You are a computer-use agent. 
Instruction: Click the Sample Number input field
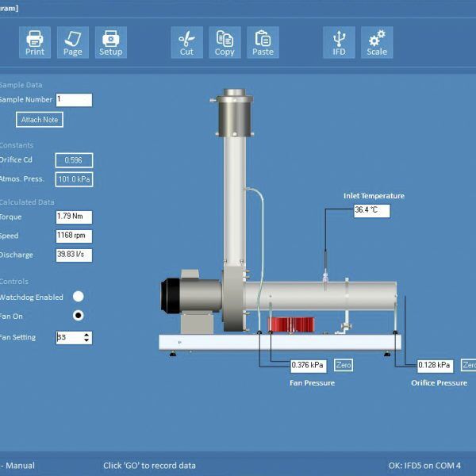[74, 100]
